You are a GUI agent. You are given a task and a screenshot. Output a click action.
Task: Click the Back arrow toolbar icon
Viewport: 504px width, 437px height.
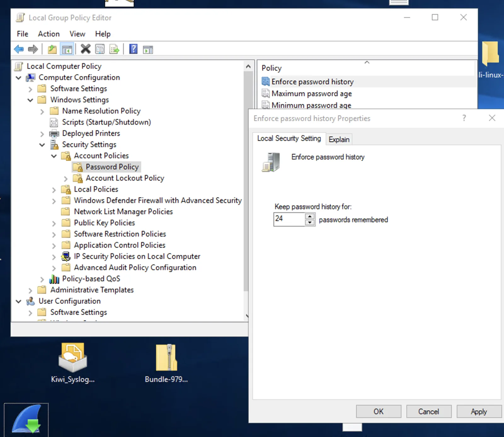[19, 49]
